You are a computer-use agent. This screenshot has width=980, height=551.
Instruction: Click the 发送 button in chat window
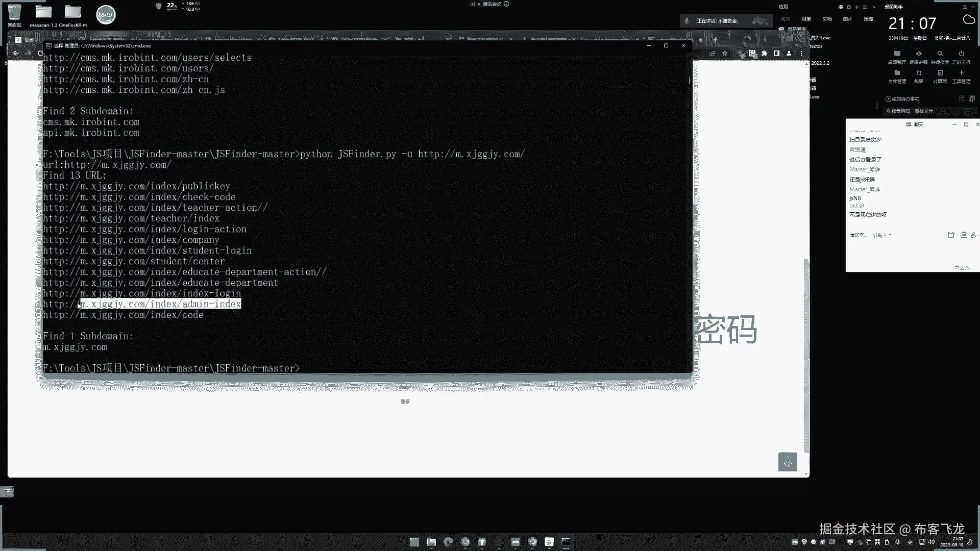[962, 267]
